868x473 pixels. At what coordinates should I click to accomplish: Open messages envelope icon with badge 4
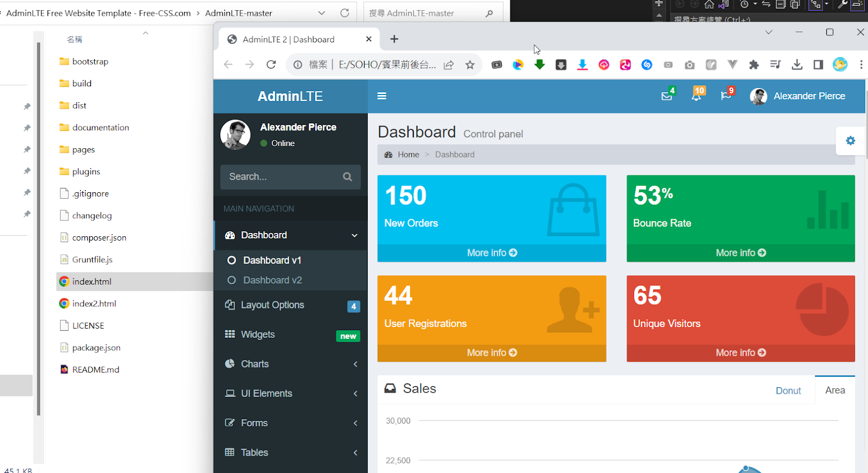tap(667, 96)
